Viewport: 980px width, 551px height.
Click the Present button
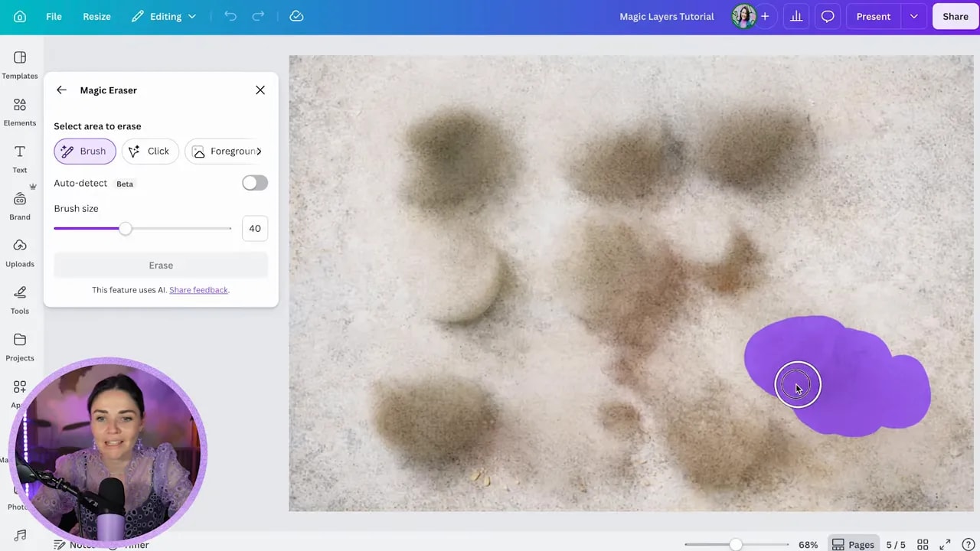[874, 16]
